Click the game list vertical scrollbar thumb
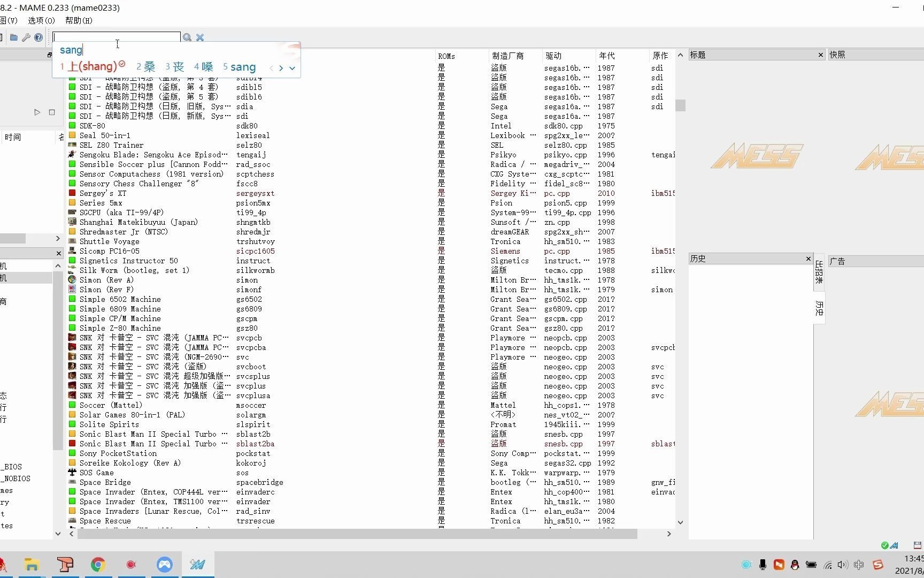Screen dimensions: 924x578 [x=680, y=105]
